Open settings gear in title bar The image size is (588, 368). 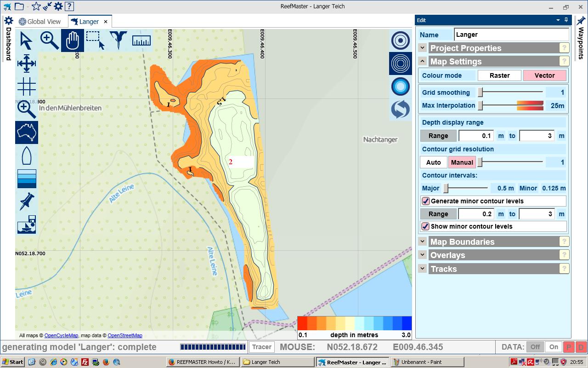coord(58,6)
